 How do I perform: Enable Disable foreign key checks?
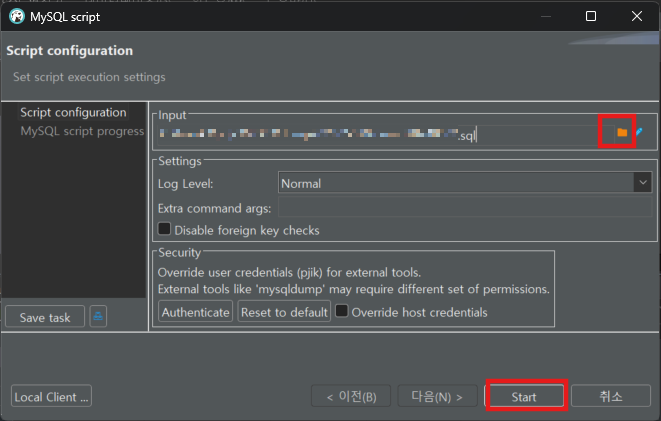click(x=164, y=229)
